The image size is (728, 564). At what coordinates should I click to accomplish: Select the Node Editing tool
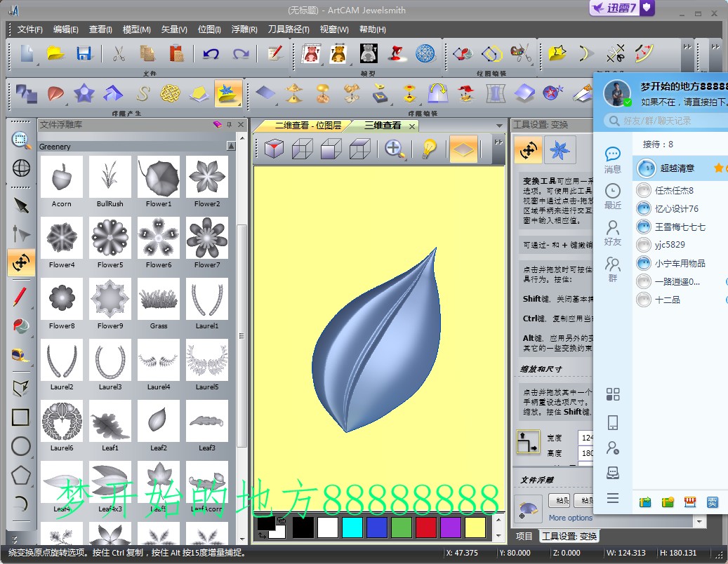pyautogui.click(x=21, y=234)
